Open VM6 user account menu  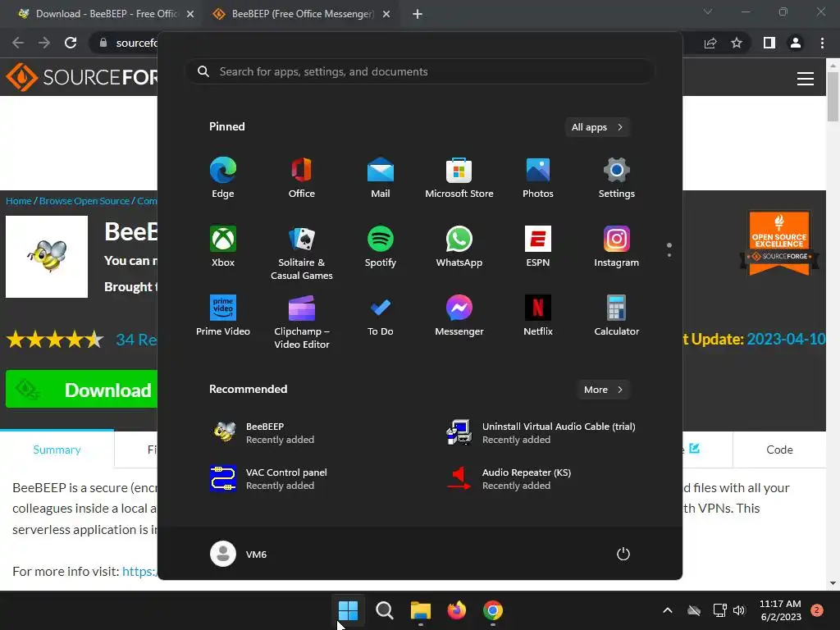239,554
